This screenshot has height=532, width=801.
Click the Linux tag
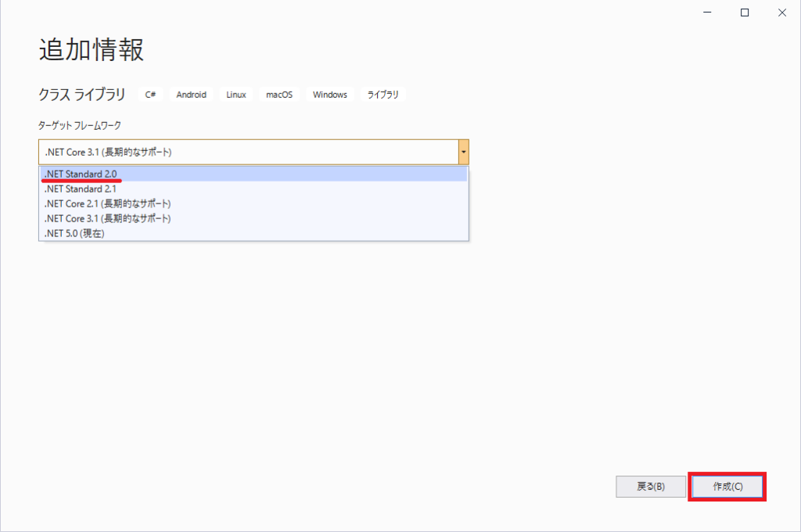point(236,95)
